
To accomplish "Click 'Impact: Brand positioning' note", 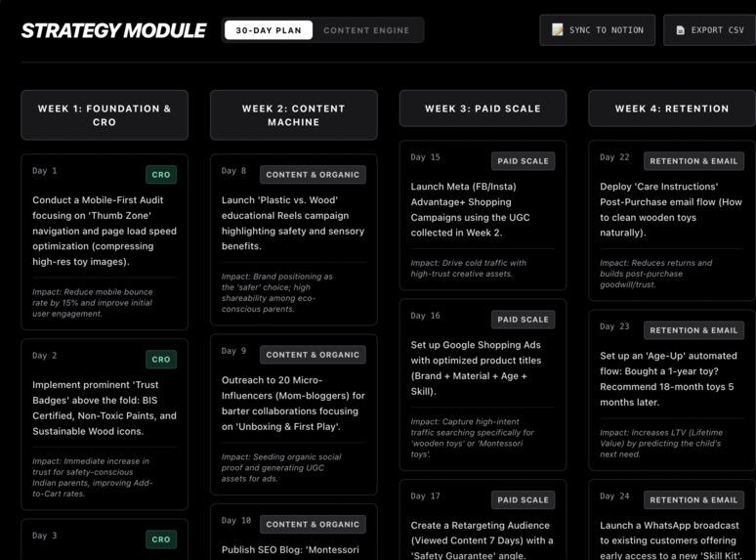I will pos(277,293).
